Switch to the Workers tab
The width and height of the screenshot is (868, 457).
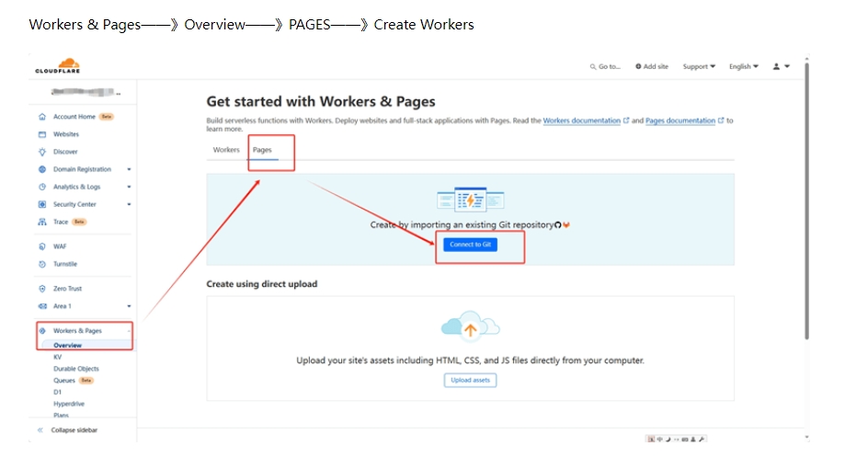226,150
